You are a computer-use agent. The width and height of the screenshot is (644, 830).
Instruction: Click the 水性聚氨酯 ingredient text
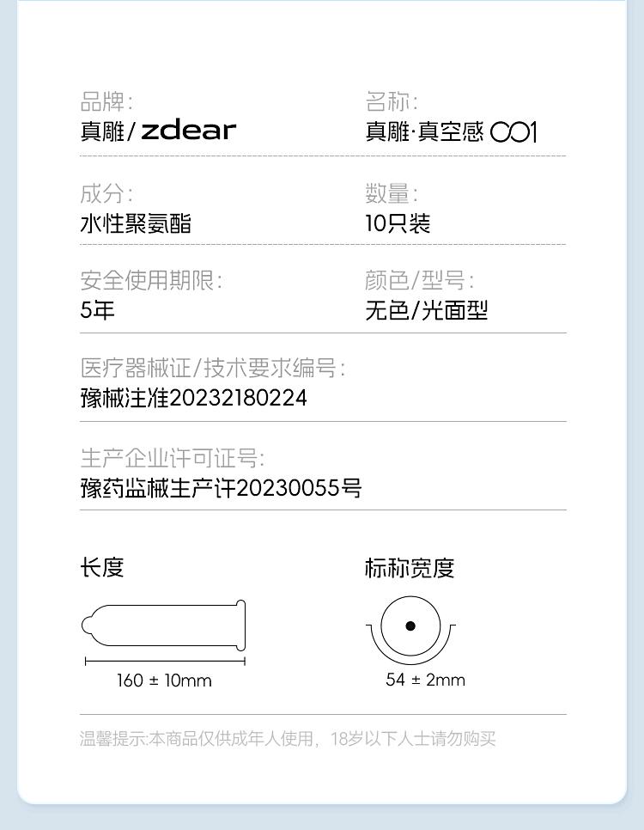coord(136,223)
